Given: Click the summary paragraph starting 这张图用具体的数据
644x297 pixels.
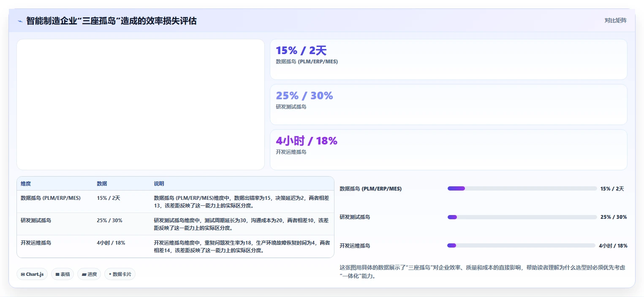Looking at the screenshot, I should 482,272.
